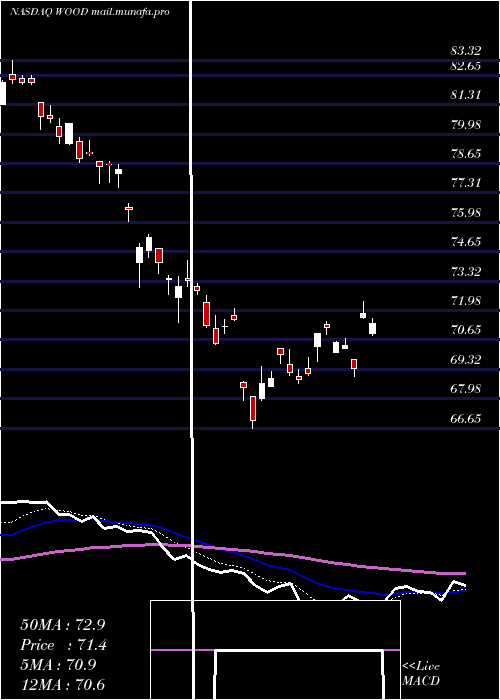Click the 73.32 price level label
Image resolution: width=500 pixels, height=700 pixels.
coord(466,271)
